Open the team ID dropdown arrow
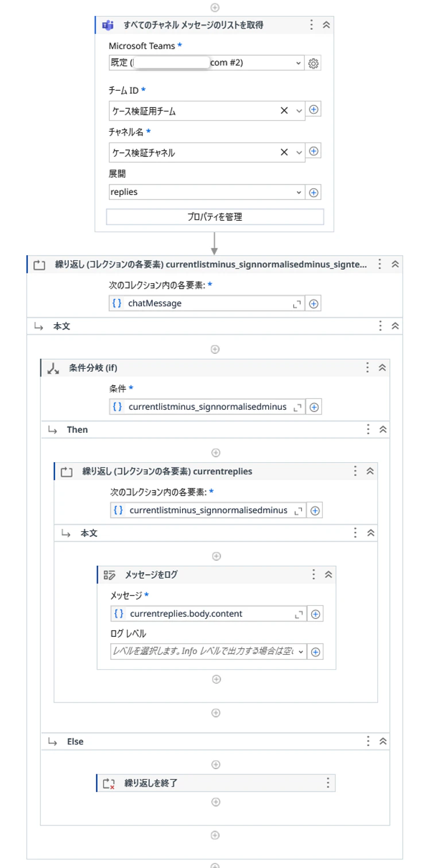445x868 pixels. (299, 111)
